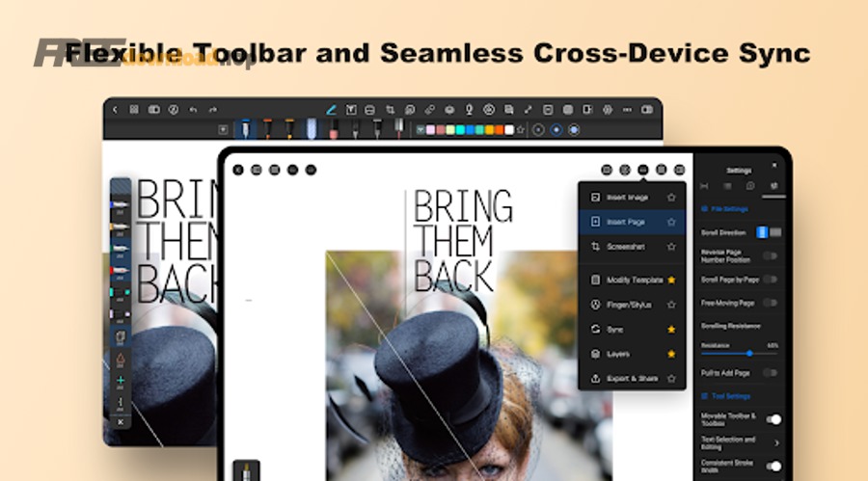Image resolution: width=868 pixels, height=481 pixels.
Task: Toggle Reverse Page Number Position switch
Action: (x=771, y=255)
